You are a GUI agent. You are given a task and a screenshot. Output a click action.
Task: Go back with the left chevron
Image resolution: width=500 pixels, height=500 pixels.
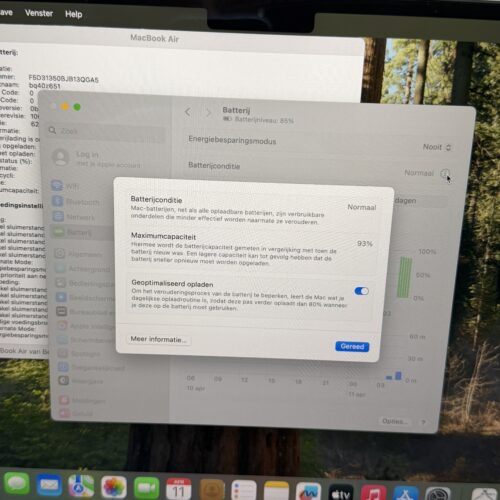tap(188, 112)
